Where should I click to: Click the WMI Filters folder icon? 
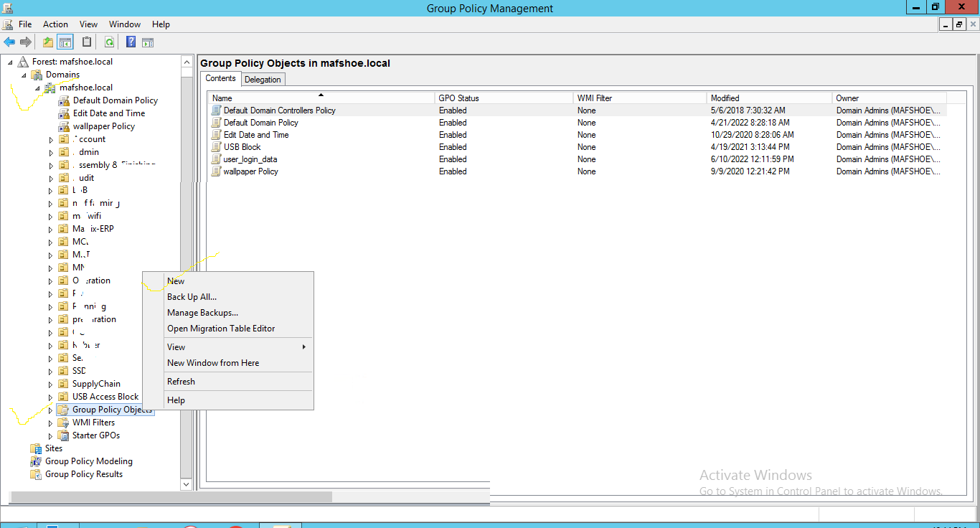click(64, 423)
